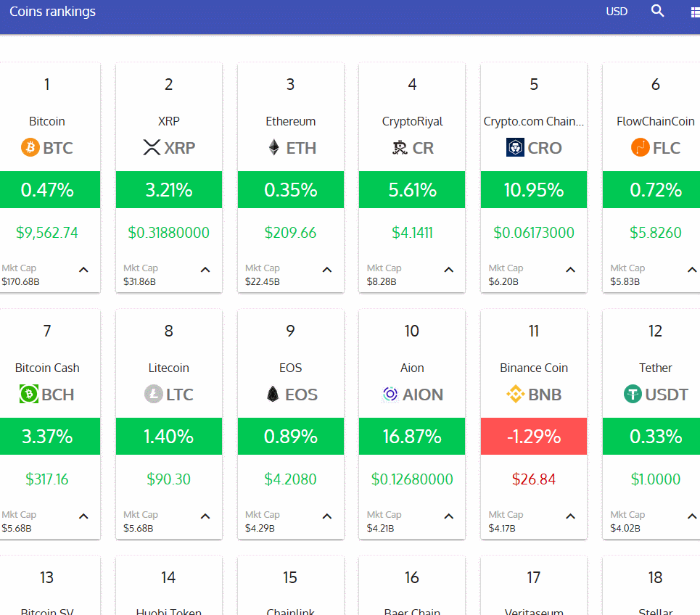Click the gray Litecoin logo

click(x=154, y=394)
